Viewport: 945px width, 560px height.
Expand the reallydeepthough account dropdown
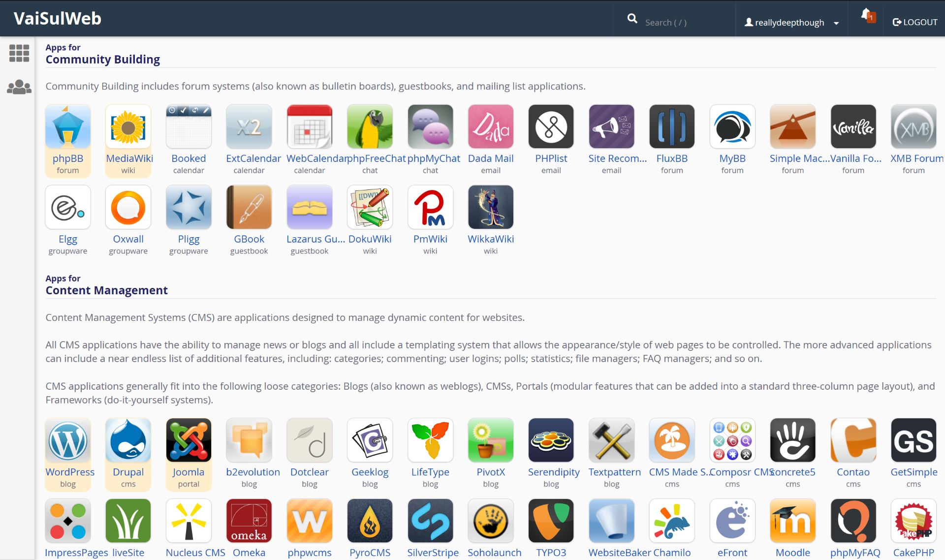click(791, 22)
